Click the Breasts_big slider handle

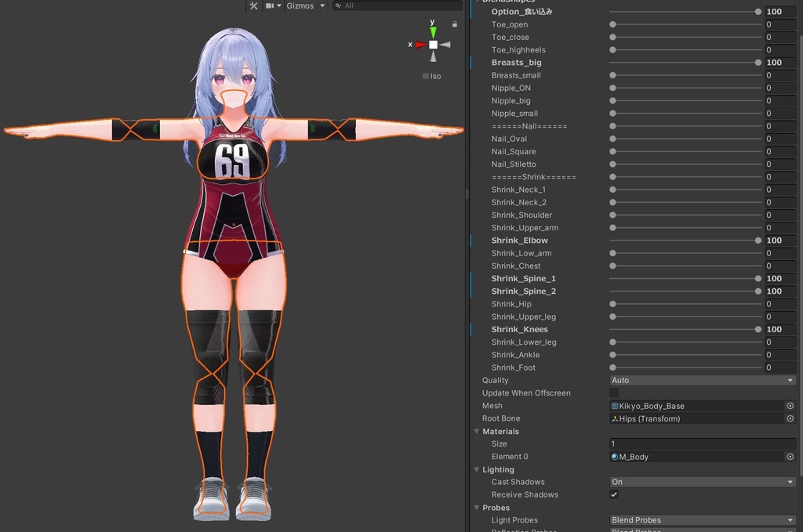click(x=758, y=63)
